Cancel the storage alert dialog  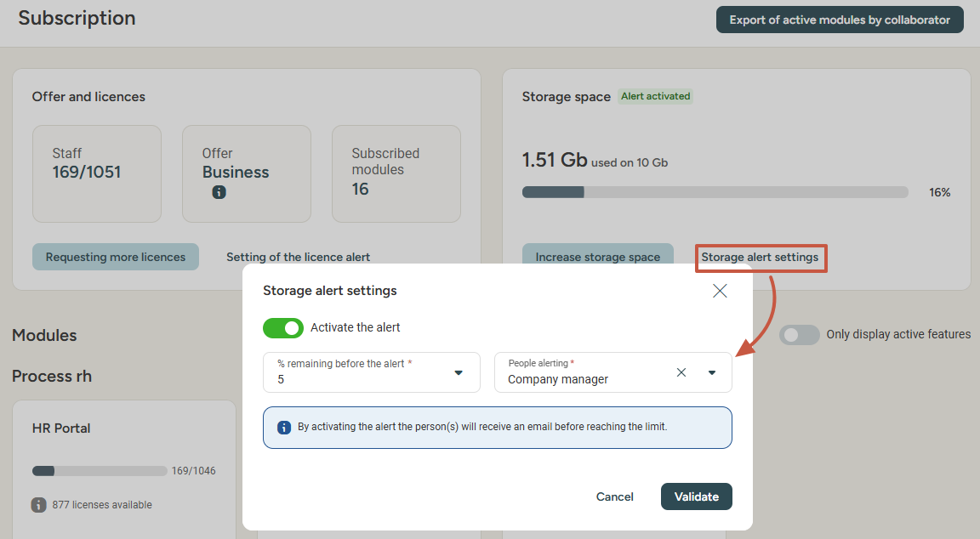614,496
